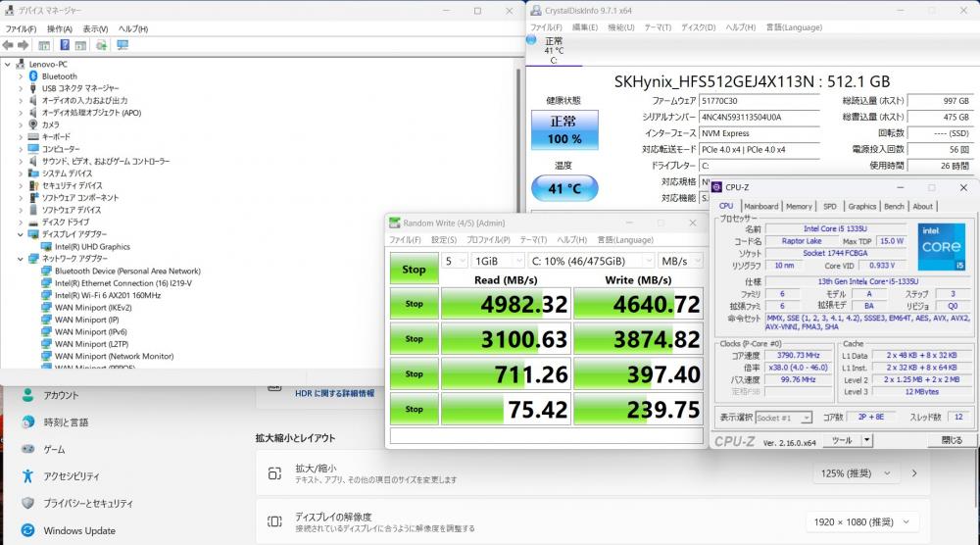This screenshot has height=545, width=980.
Task: Click 41 °C temperature button
Action: tap(564, 188)
